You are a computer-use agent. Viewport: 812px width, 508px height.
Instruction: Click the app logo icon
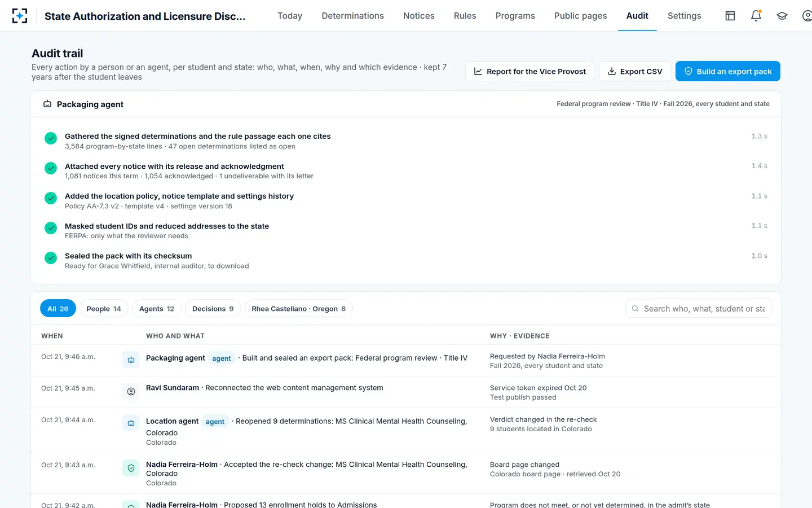pos(20,16)
